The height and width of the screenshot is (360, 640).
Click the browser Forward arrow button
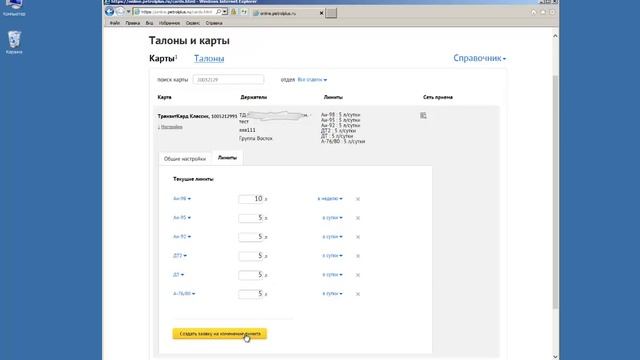[x=120, y=12]
